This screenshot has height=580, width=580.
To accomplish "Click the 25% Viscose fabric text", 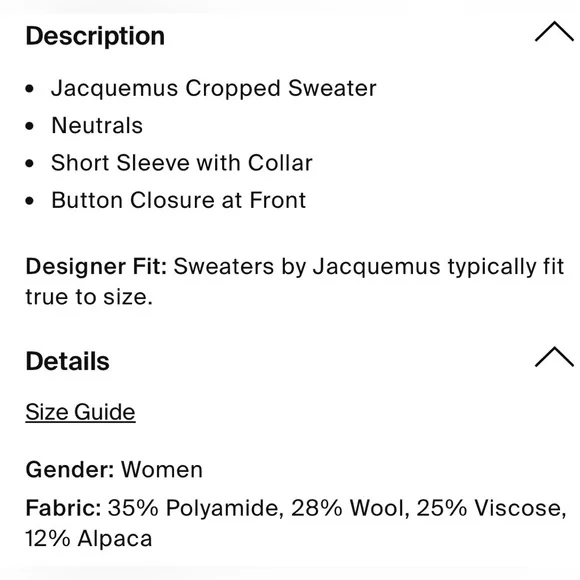I will pyautogui.click(x=491, y=508).
